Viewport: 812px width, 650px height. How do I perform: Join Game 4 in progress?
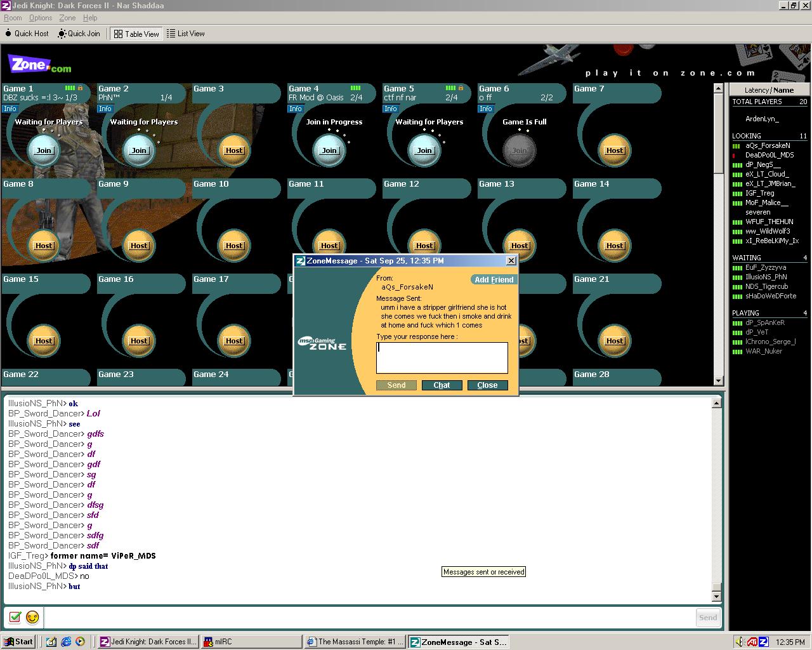(x=329, y=150)
